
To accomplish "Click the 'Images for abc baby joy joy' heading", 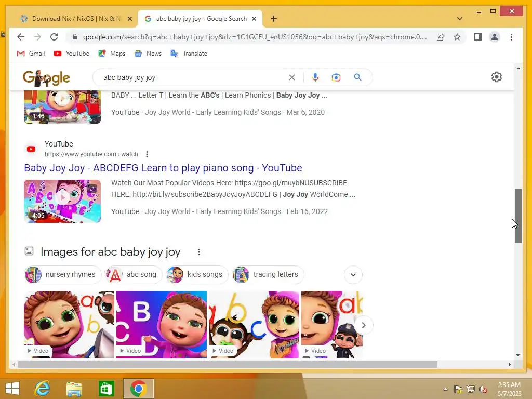I will coord(110,252).
